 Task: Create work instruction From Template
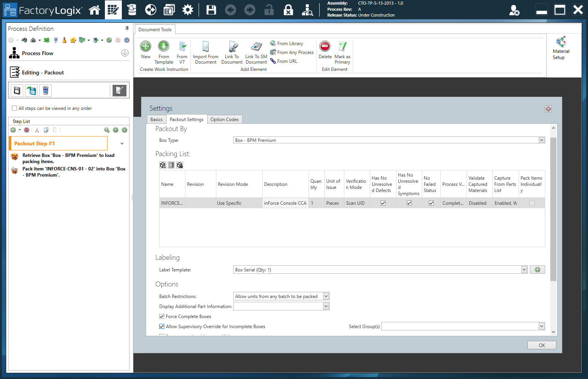pyautogui.click(x=163, y=51)
